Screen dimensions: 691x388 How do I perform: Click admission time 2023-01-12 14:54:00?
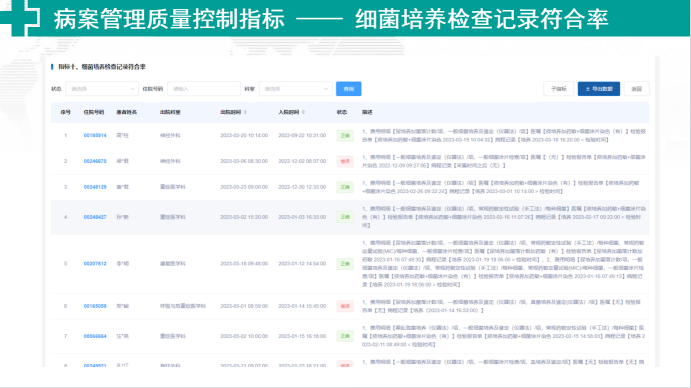tap(302, 264)
